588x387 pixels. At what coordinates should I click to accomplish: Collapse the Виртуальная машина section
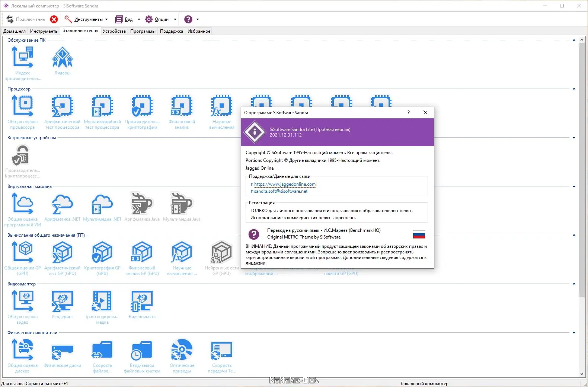tap(574, 186)
